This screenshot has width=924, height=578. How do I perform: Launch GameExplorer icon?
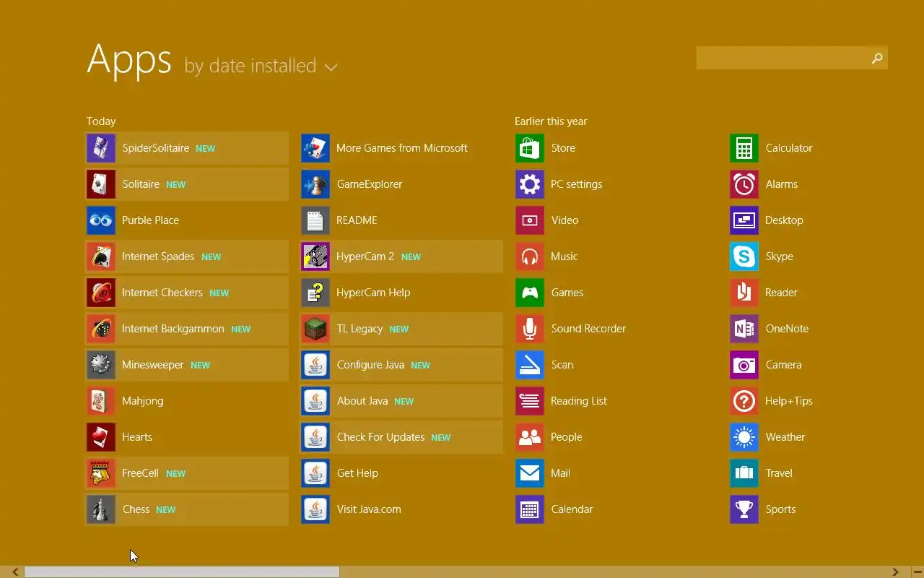pos(315,184)
